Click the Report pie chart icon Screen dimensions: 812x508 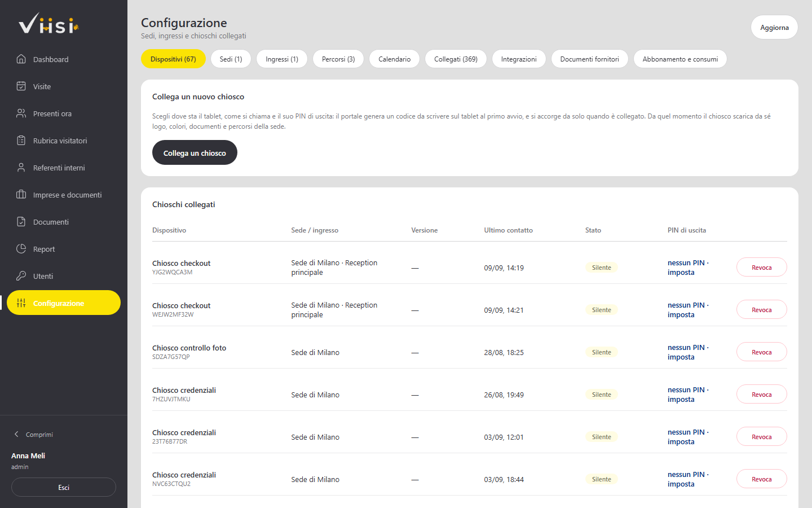pos(21,249)
